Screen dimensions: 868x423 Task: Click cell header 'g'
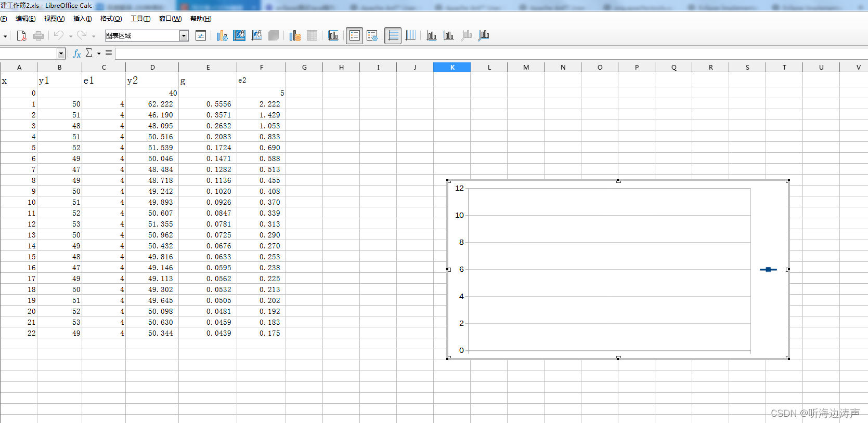pos(208,80)
